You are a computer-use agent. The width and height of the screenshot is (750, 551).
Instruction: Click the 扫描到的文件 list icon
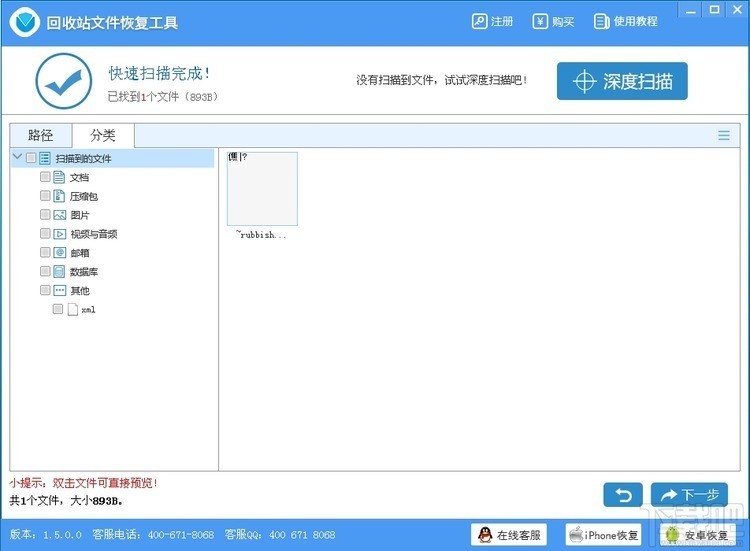click(45, 158)
